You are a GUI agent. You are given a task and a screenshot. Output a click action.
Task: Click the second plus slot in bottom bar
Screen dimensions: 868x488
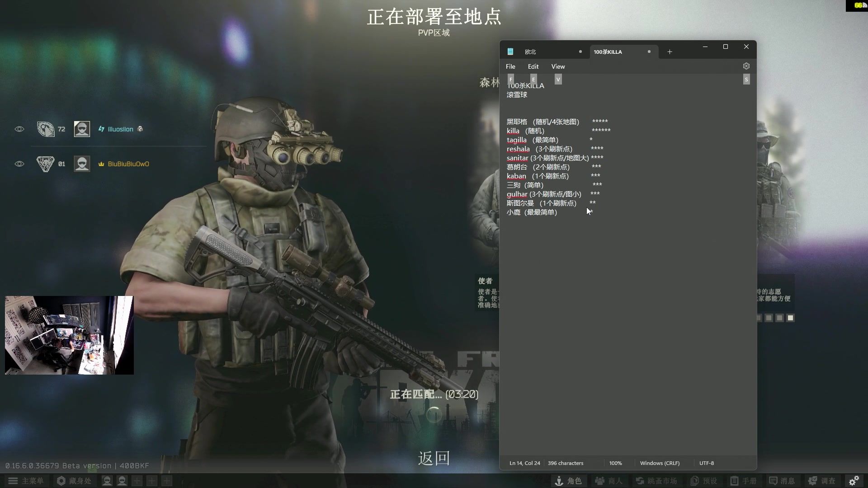pyautogui.click(x=152, y=481)
